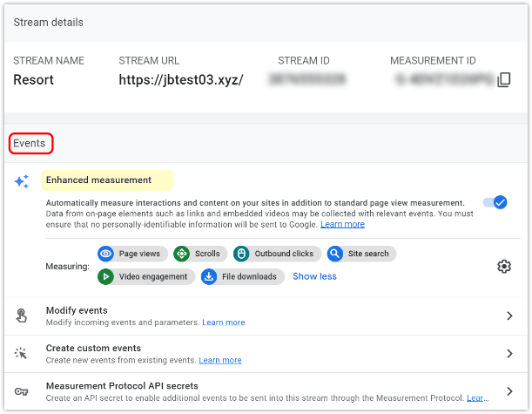Click the Measurement Protocol key icon

coord(22,391)
